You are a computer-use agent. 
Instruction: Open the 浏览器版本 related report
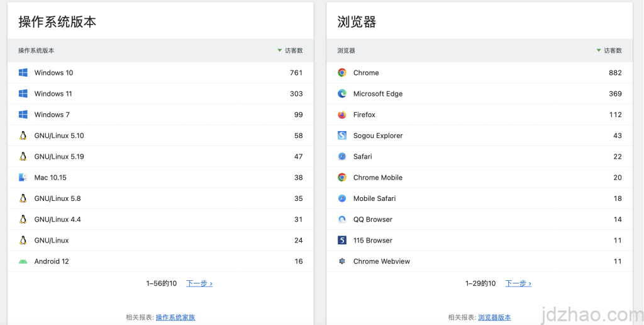click(494, 317)
